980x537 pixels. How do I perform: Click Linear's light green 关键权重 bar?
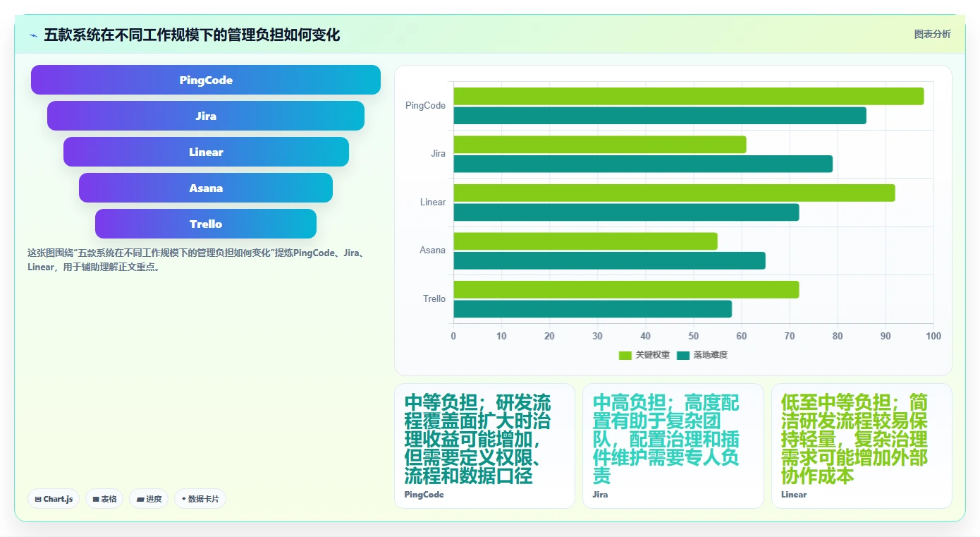[674, 193]
